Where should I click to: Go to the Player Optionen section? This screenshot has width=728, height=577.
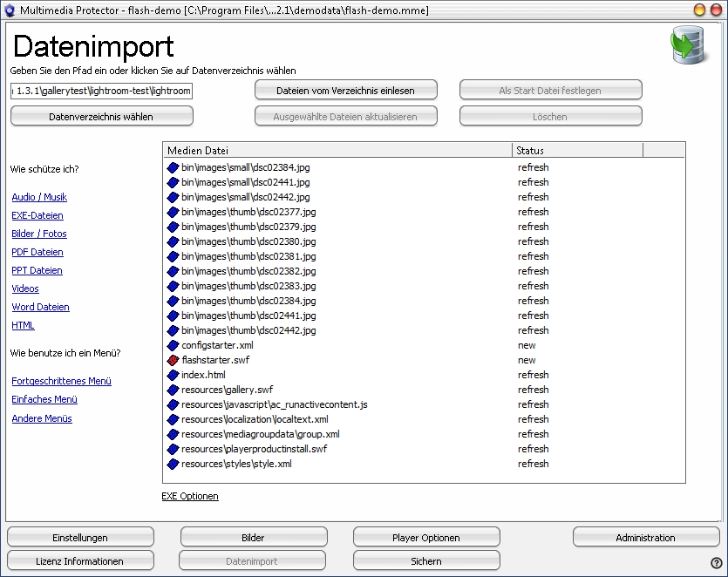tap(426, 538)
